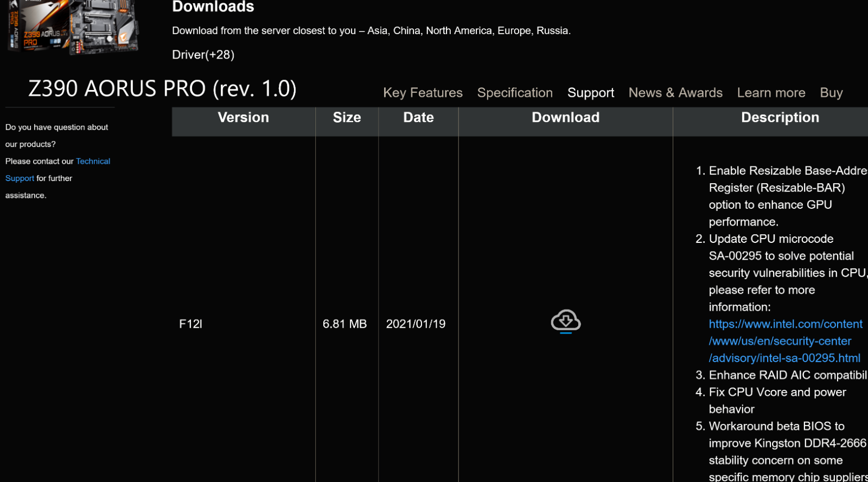Open the Learn more tab
This screenshot has width=868, height=482.
pyautogui.click(x=771, y=93)
